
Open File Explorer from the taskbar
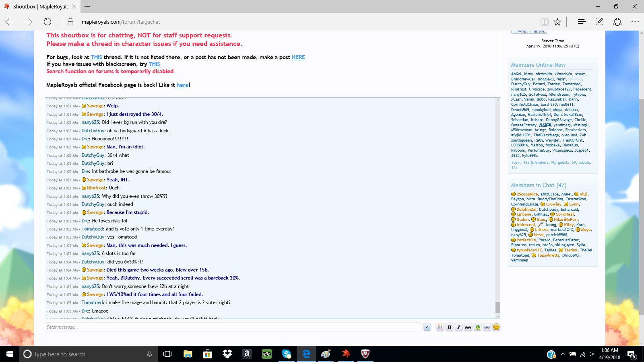tap(188, 354)
